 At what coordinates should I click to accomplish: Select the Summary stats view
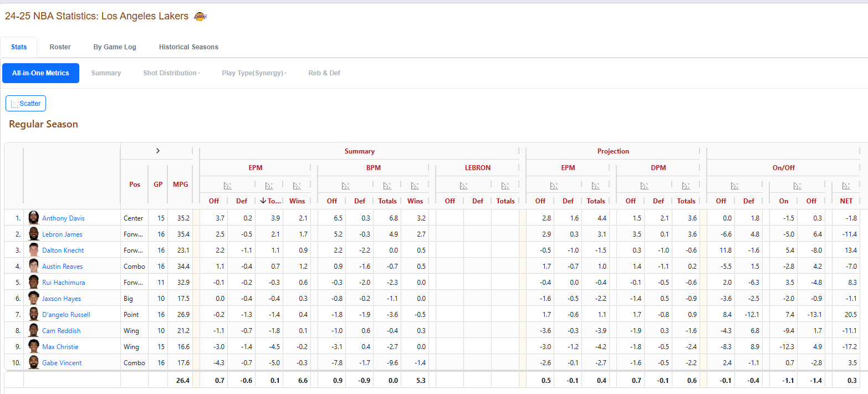coord(106,73)
